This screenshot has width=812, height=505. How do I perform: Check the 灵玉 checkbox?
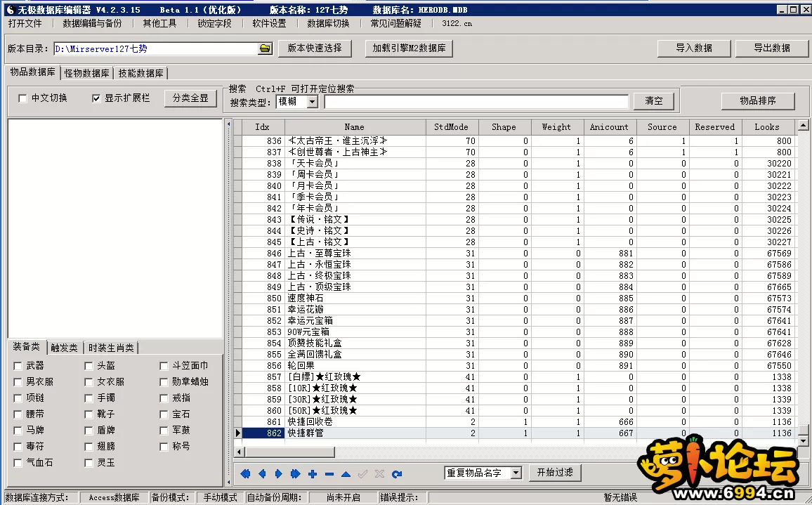point(89,463)
